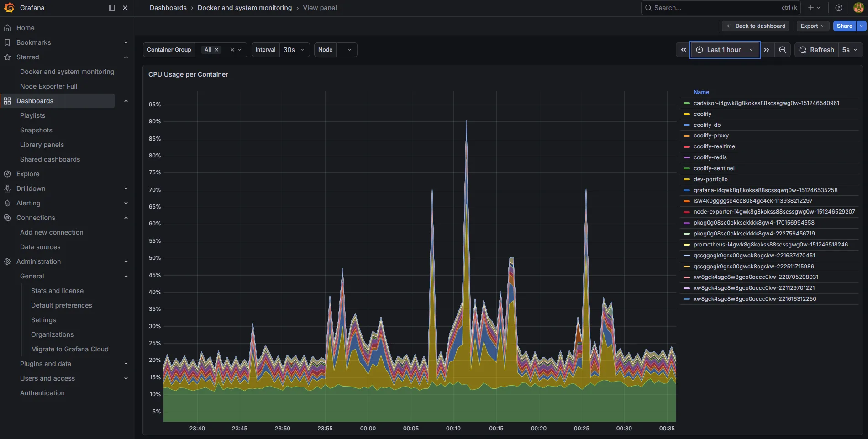Image resolution: width=868 pixels, height=439 pixels.
Task: Open Docker and system monitoring starred dashboard
Action: [67, 72]
